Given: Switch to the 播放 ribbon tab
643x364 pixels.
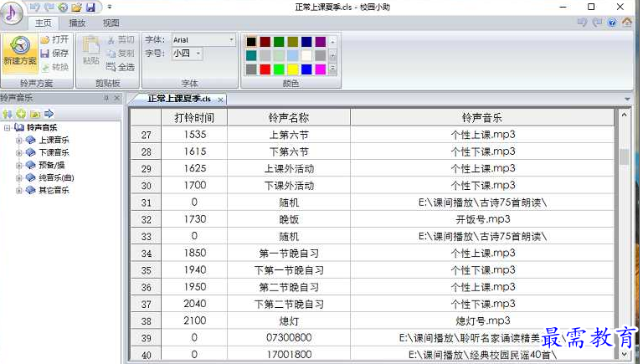Looking at the screenshot, I should [77, 23].
